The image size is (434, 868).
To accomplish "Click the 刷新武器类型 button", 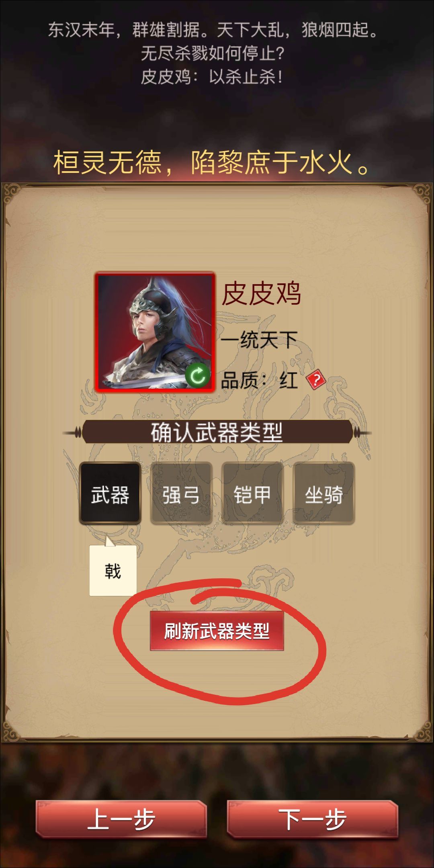I will tap(217, 631).
